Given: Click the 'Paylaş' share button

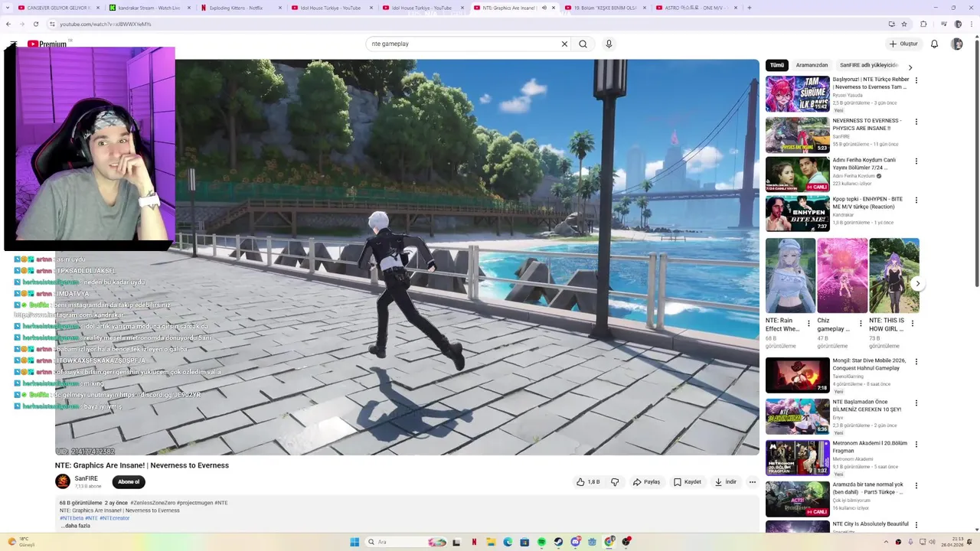Looking at the screenshot, I should pos(646,482).
